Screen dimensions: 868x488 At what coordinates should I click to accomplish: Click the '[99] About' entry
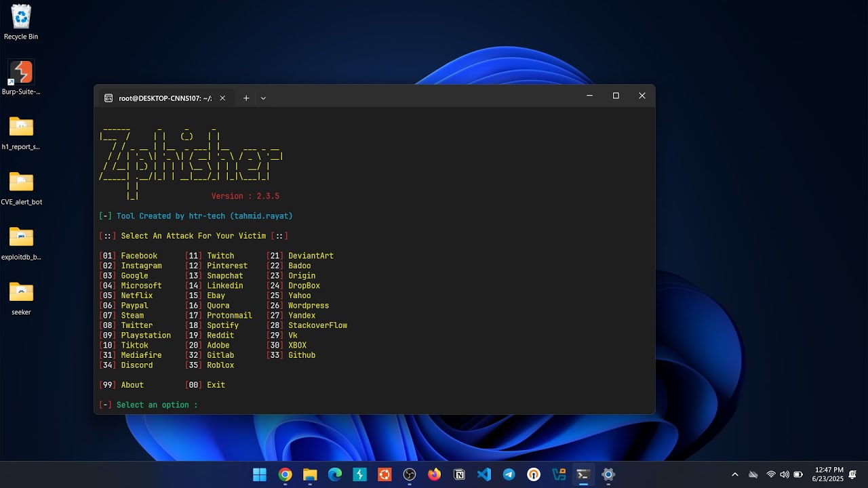[x=121, y=385]
